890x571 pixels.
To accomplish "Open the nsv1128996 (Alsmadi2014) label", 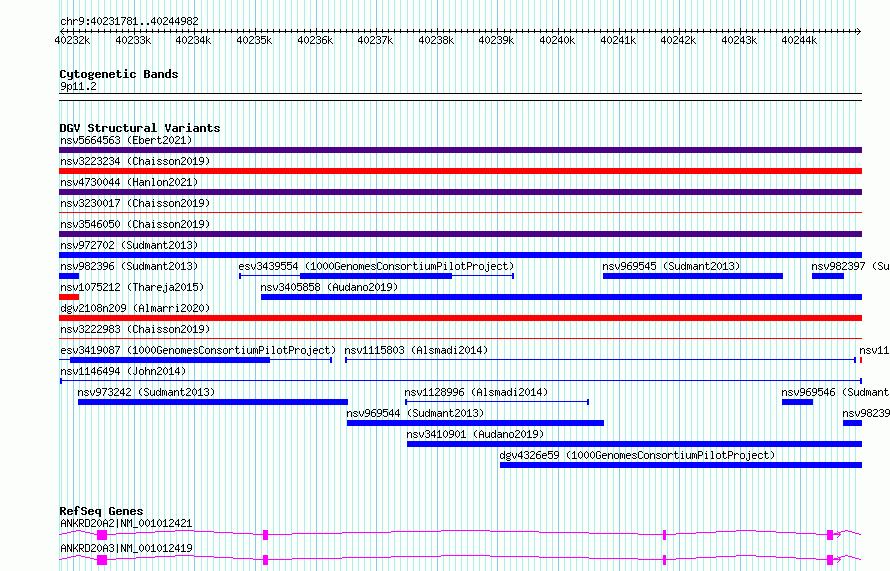I will tap(476, 392).
